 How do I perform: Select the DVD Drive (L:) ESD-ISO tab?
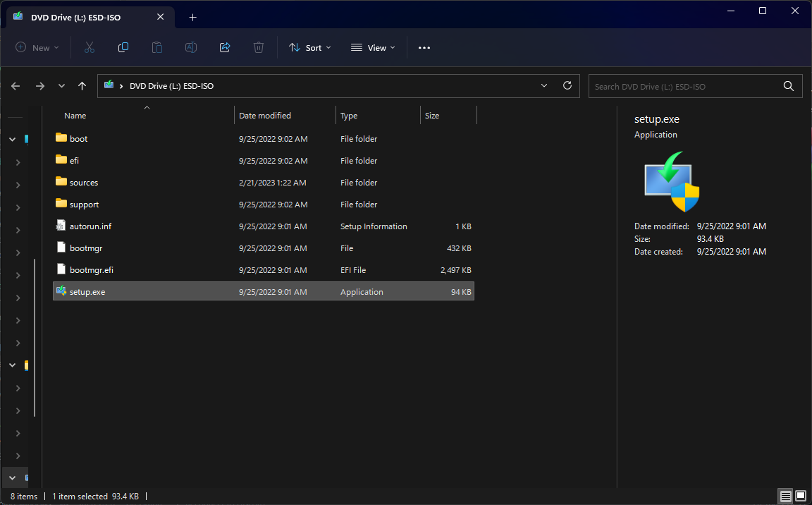pos(91,17)
